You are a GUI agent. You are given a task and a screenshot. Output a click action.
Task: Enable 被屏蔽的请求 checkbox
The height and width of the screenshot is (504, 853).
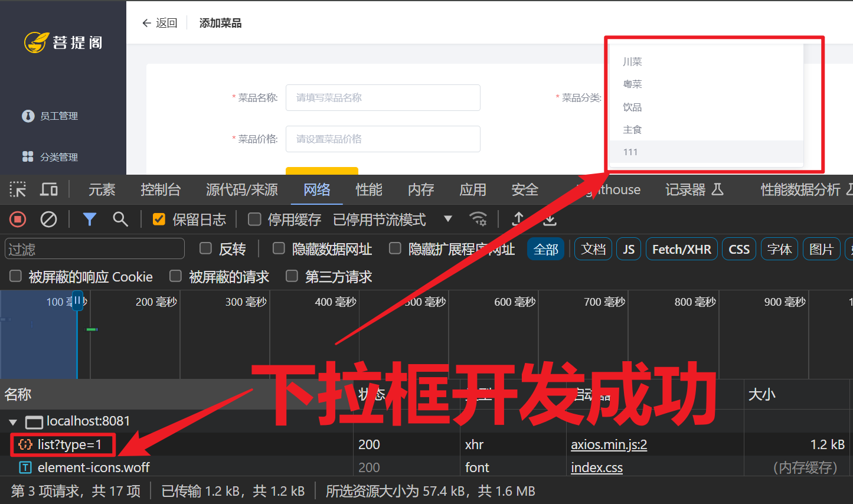(x=175, y=276)
